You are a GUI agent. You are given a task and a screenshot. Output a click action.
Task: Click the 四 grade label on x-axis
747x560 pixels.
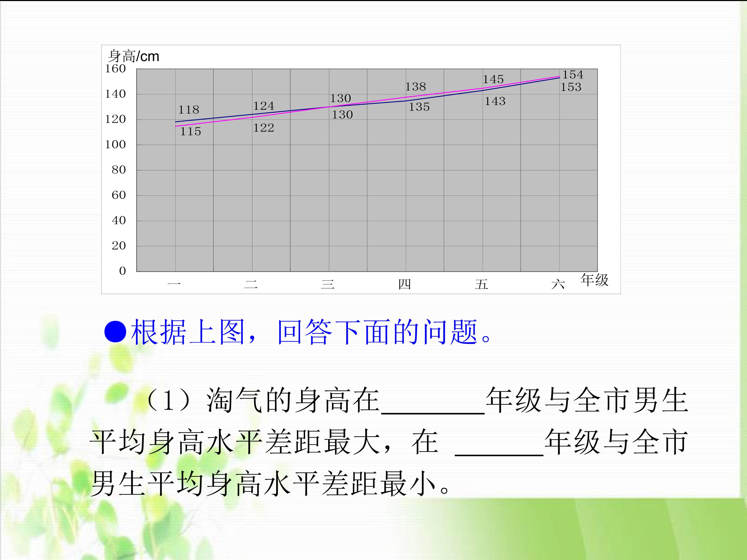click(x=405, y=284)
